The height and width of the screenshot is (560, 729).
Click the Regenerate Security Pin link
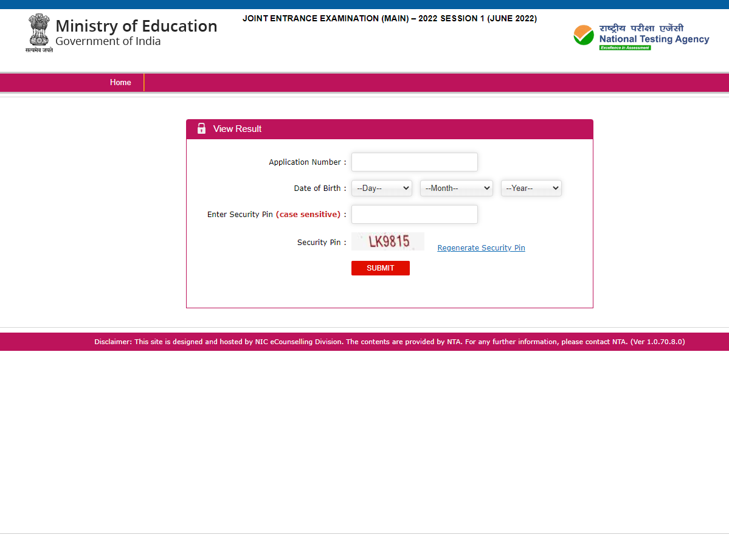pos(481,248)
